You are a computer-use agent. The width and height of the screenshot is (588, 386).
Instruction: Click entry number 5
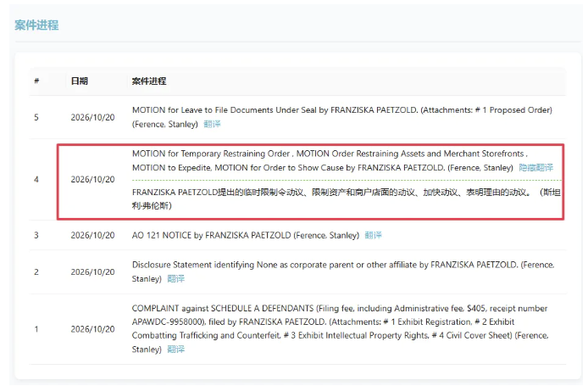[36, 118]
